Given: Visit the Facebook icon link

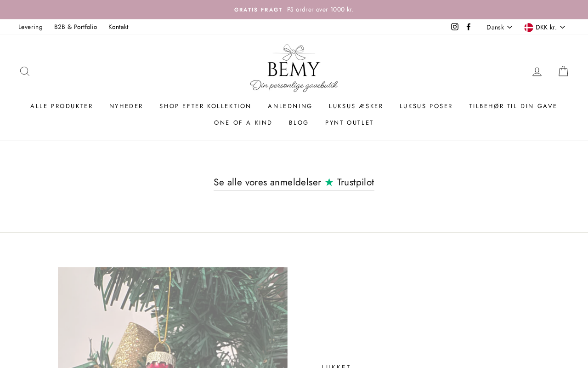Looking at the screenshot, I should coord(469,27).
